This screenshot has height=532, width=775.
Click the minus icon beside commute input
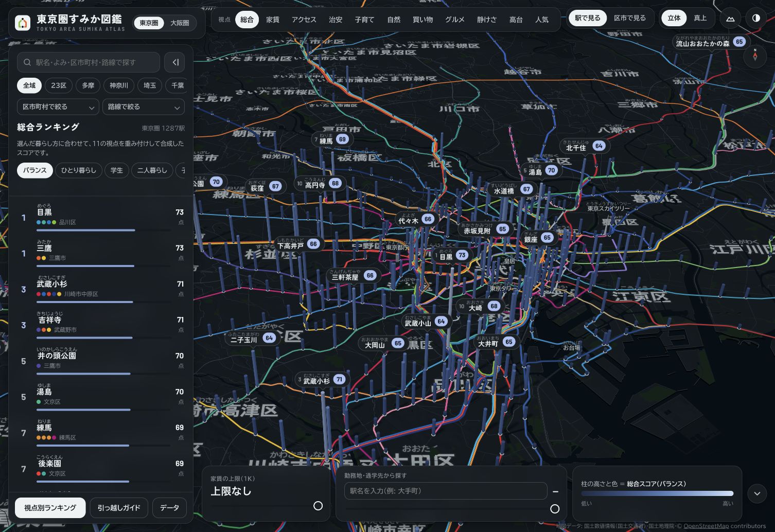pos(555,491)
